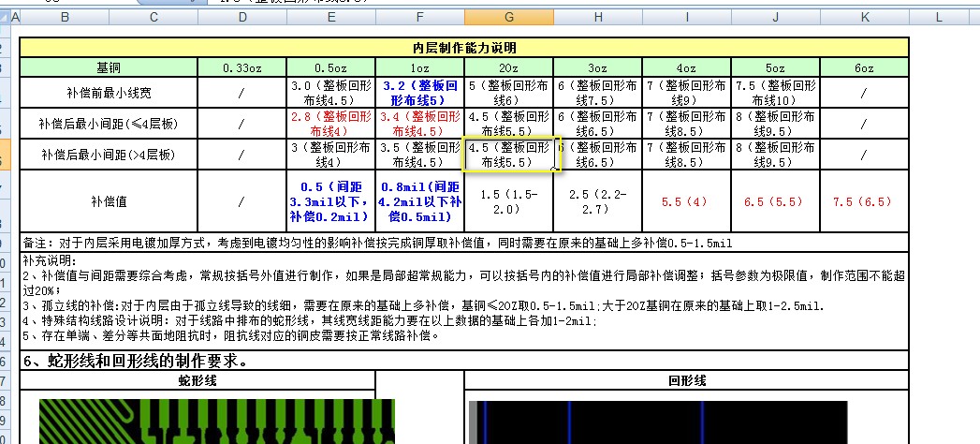Click the 补偿后最小间距(≤4层板) row label

click(x=109, y=124)
